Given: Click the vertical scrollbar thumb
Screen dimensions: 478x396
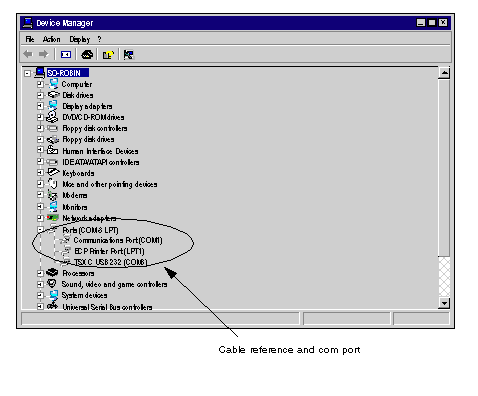Looking at the screenshot, I should (444, 168).
